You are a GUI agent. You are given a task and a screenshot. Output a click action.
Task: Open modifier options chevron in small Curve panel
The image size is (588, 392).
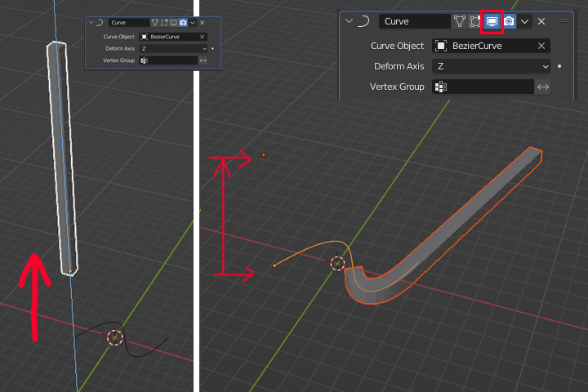[x=193, y=23]
